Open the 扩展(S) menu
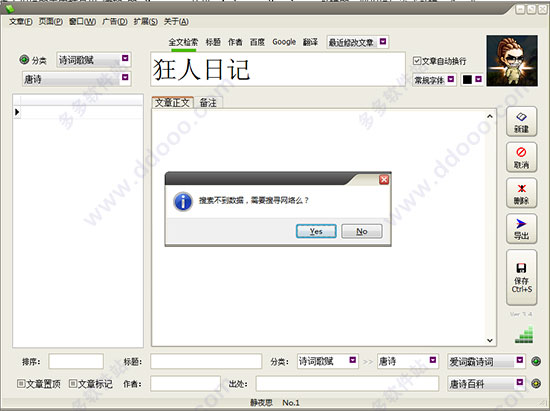Image resolution: width=550 pixels, height=411 pixels. (146, 22)
